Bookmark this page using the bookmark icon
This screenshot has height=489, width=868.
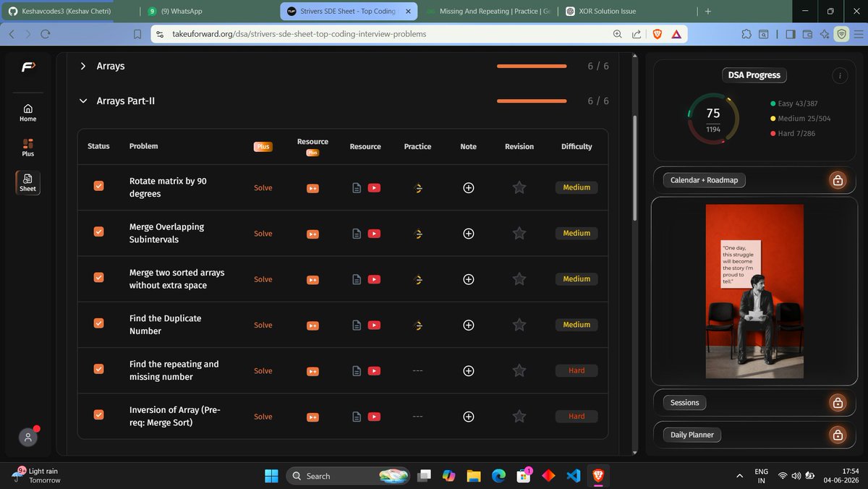137,34
